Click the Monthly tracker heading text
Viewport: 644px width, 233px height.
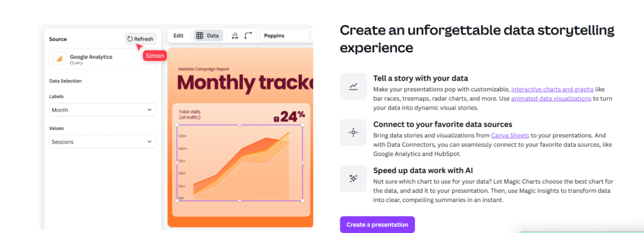click(x=245, y=82)
